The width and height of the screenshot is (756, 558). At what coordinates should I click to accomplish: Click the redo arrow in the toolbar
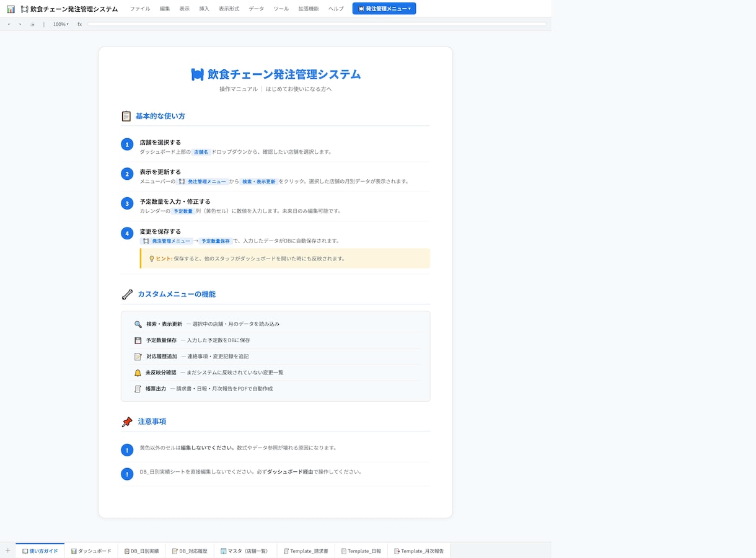pyautogui.click(x=20, y=24)
